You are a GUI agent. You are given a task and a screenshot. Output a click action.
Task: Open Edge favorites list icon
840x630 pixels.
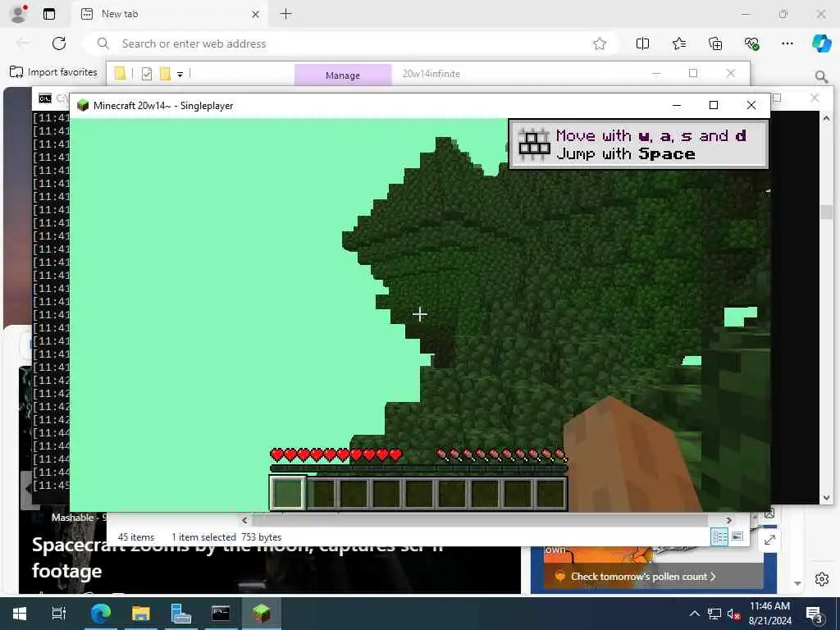point(678,44)
